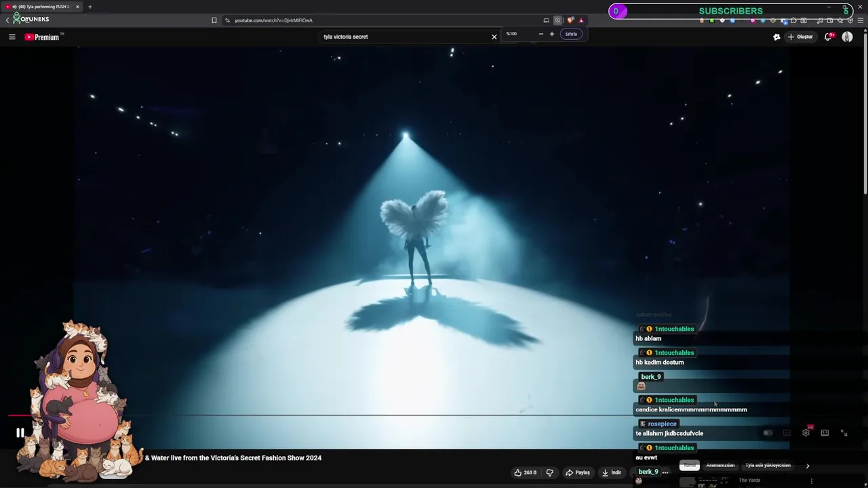Open site settings icon before the URL

coord(227,20)
